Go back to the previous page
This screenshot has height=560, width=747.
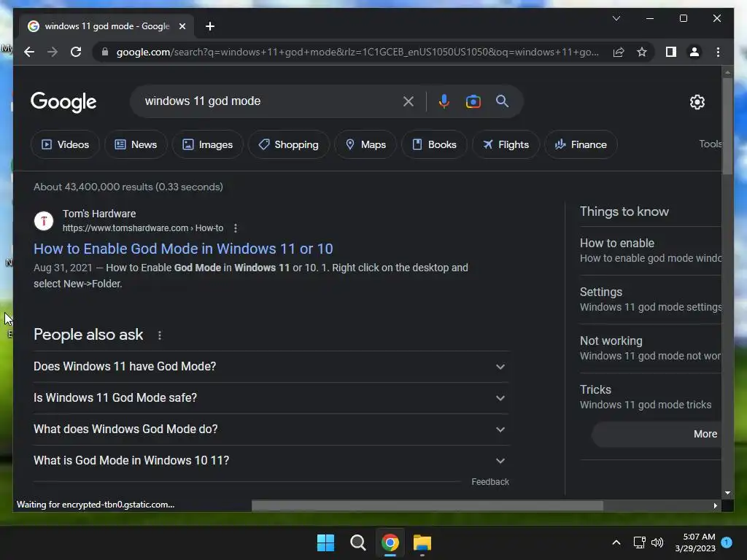29,52
